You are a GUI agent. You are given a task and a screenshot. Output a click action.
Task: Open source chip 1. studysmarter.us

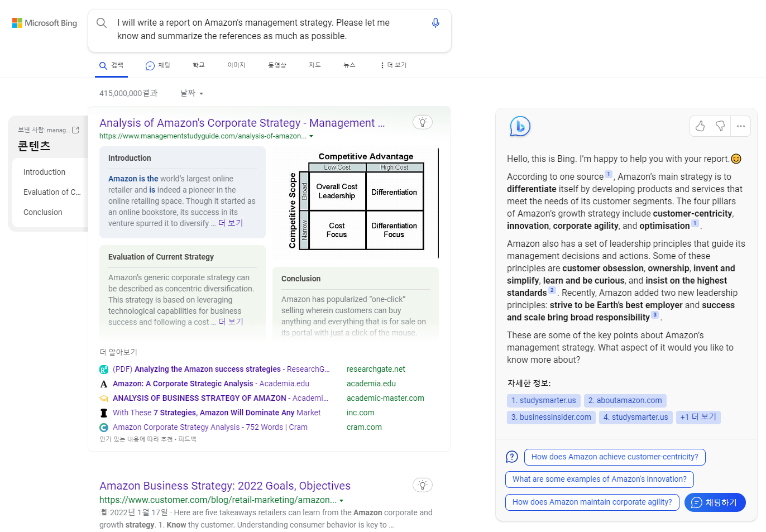[544, 400]
